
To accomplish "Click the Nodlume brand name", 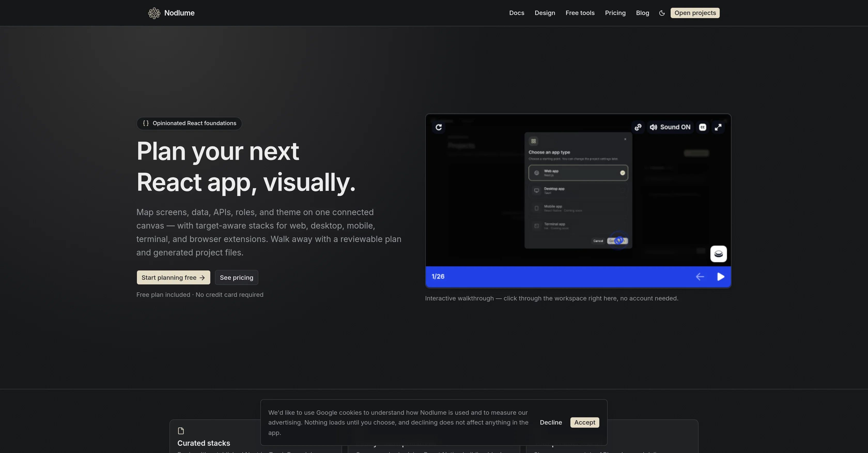I will (179, 13).
